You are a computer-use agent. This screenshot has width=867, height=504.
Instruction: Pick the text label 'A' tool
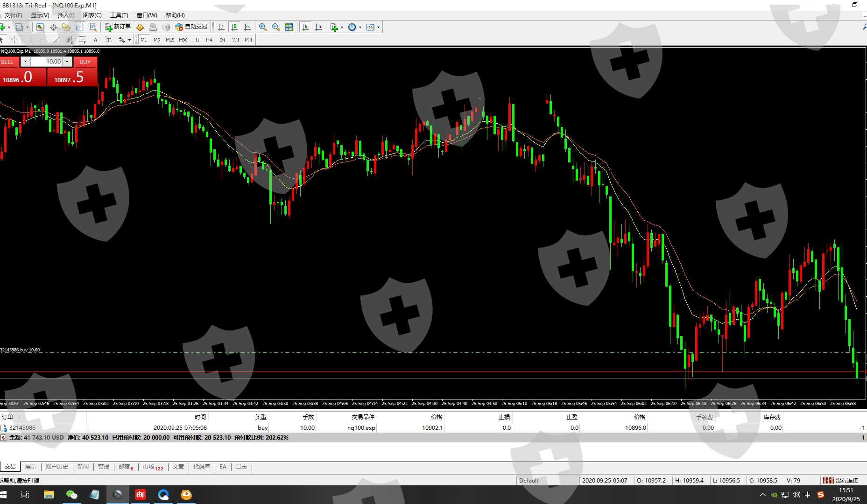click(96, 40)
